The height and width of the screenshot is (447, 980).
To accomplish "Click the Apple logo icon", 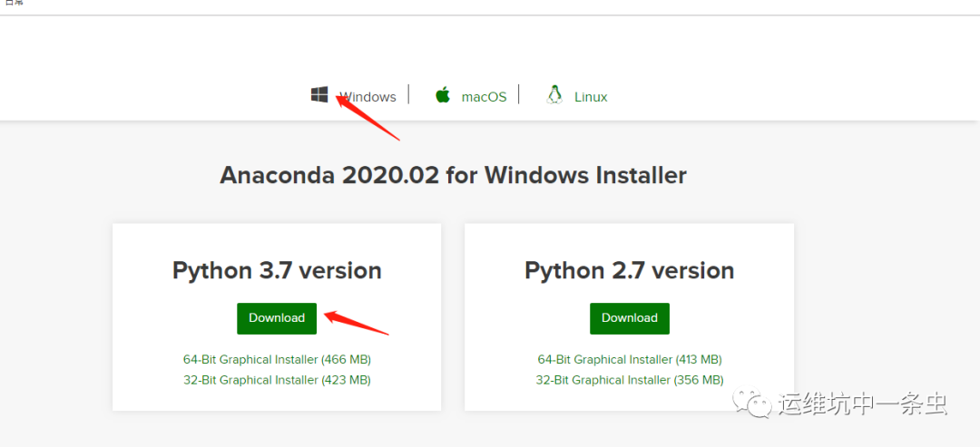I will (443, 95).
